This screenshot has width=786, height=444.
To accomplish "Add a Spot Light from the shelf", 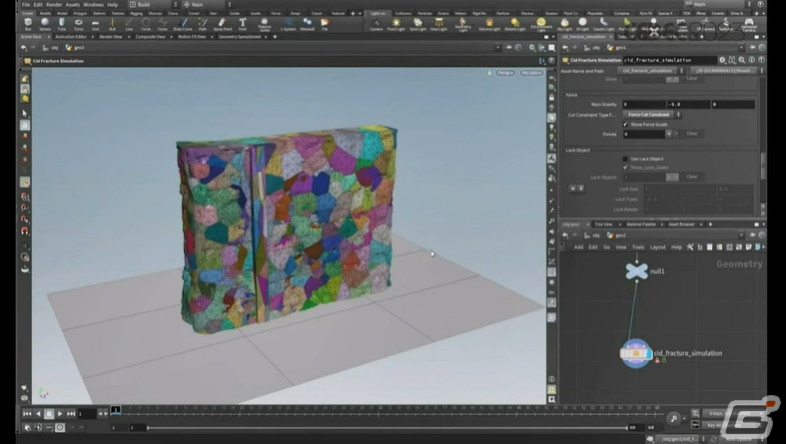I will click(418, 24).
